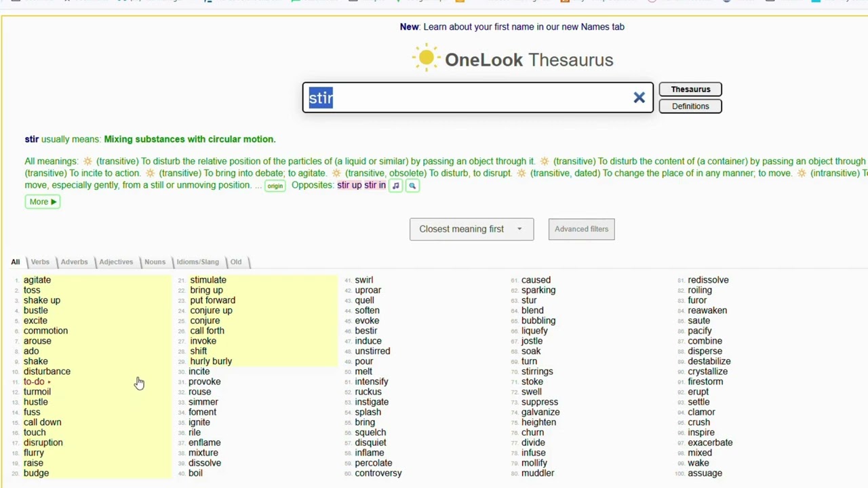Open the Closest meaning first dropdown

tap(471, 229)
